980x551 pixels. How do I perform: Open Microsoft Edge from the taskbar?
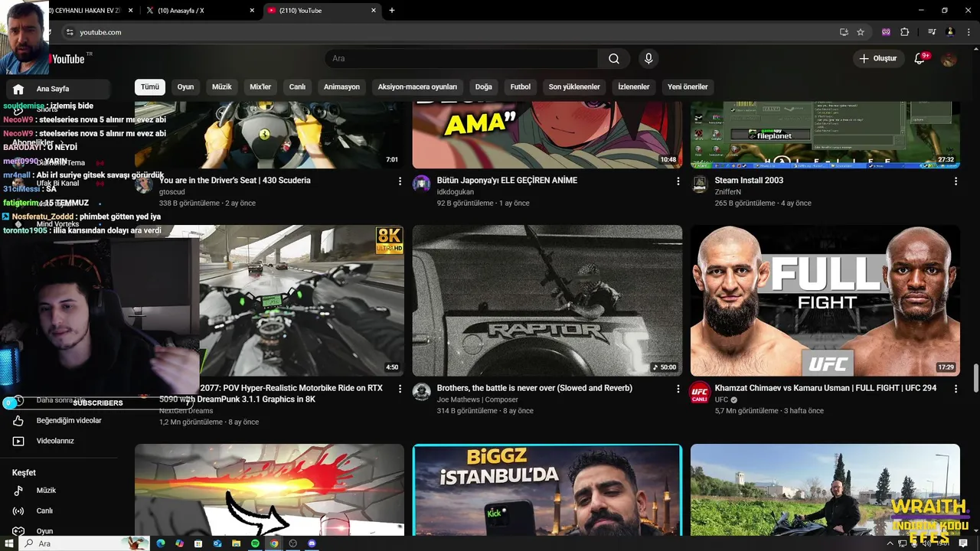[x=161, y=543]
